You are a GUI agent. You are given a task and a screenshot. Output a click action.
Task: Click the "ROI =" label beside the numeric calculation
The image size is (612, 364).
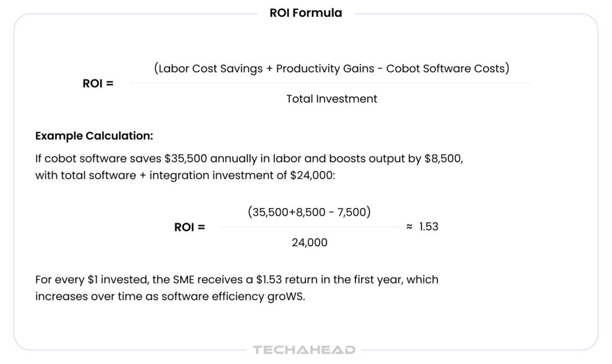click(x=189, y=227)
